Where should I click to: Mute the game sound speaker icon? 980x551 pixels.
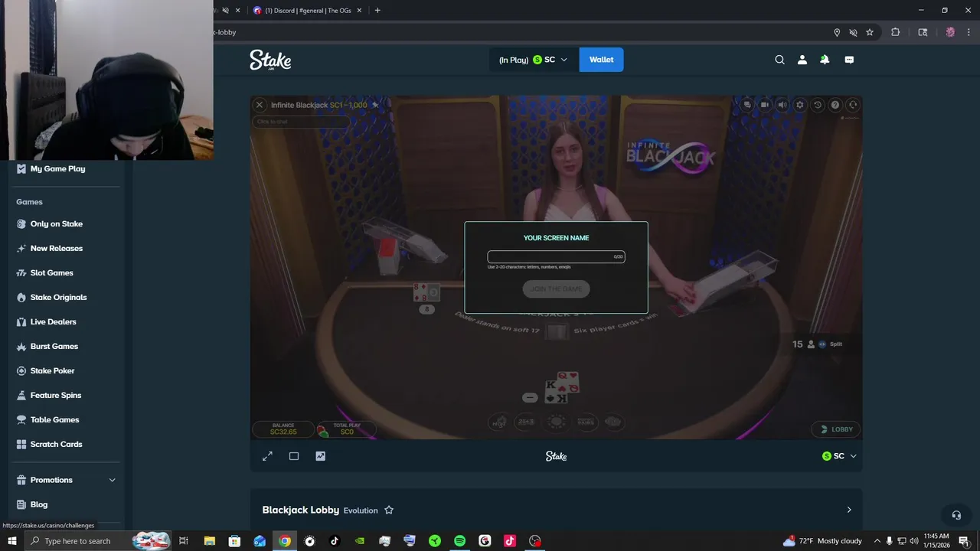(x=782, y=105)
